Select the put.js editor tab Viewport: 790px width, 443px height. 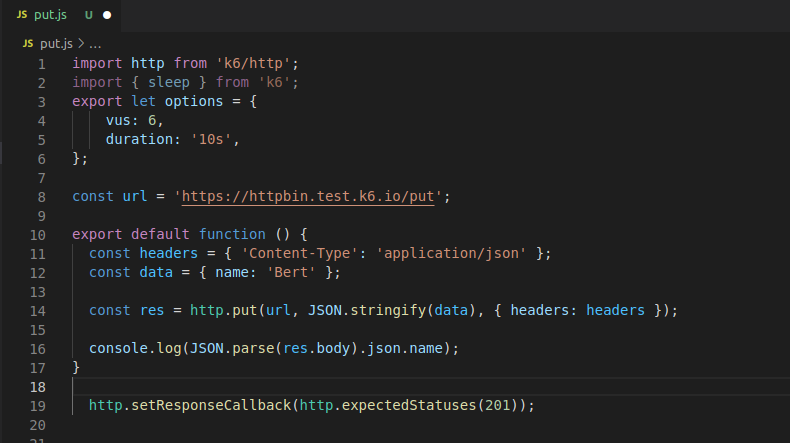tap(61, 15)
